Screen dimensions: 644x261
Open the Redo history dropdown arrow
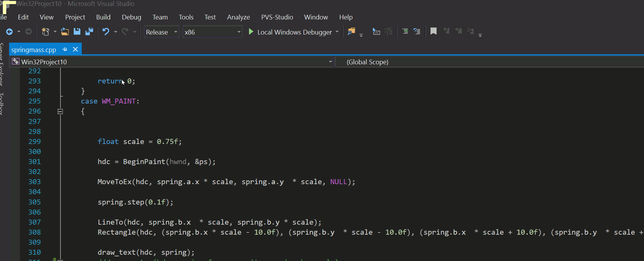pyautogui.click(x=135, y=32)
